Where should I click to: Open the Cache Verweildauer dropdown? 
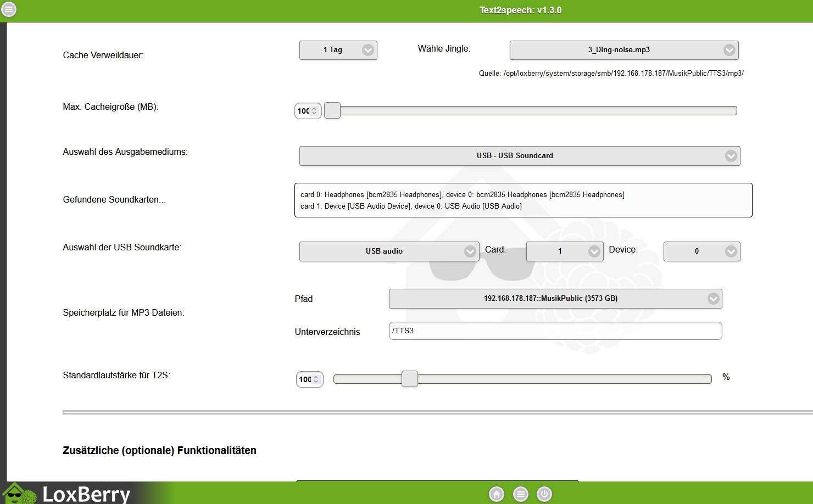338,50
